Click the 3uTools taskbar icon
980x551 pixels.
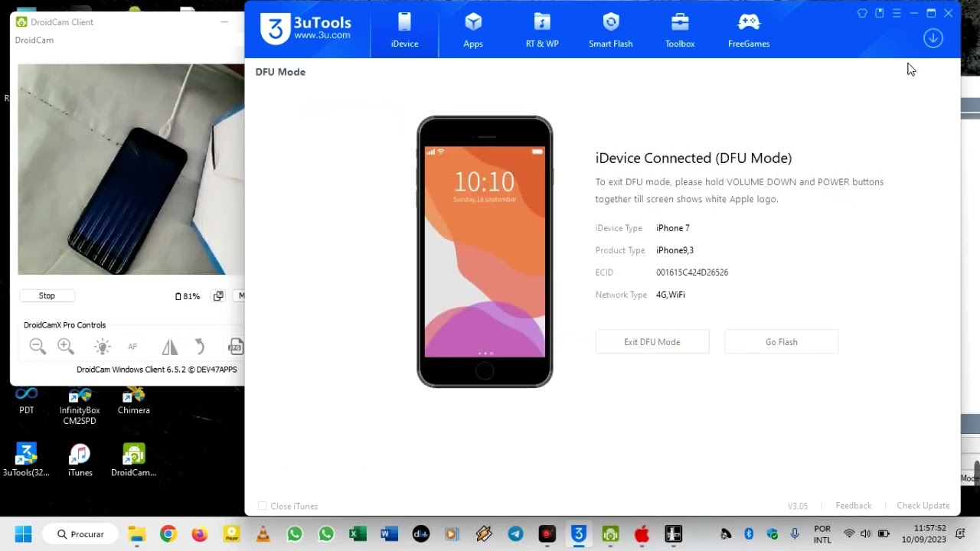tap(579, 533)
